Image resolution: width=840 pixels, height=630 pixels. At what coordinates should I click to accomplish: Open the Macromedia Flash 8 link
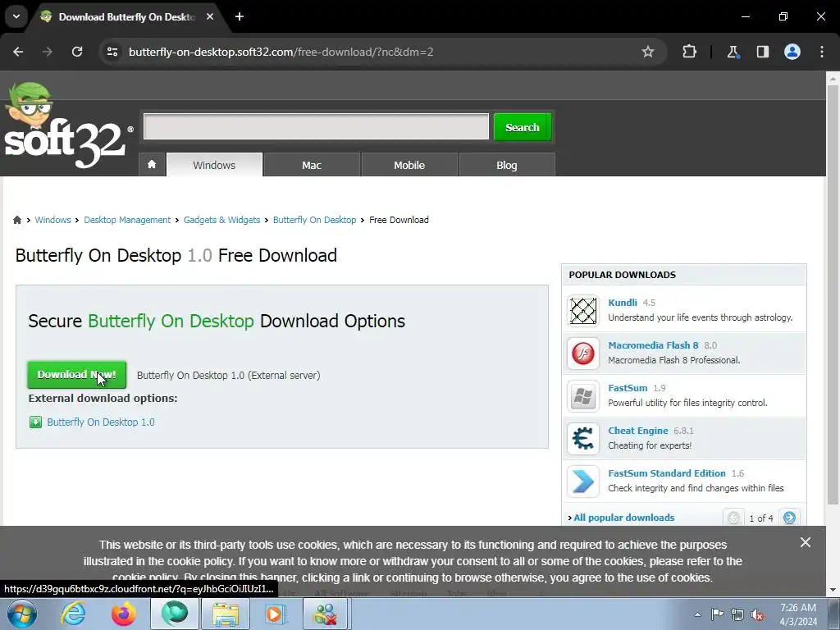pyautogui.click(x=653, y=345)
